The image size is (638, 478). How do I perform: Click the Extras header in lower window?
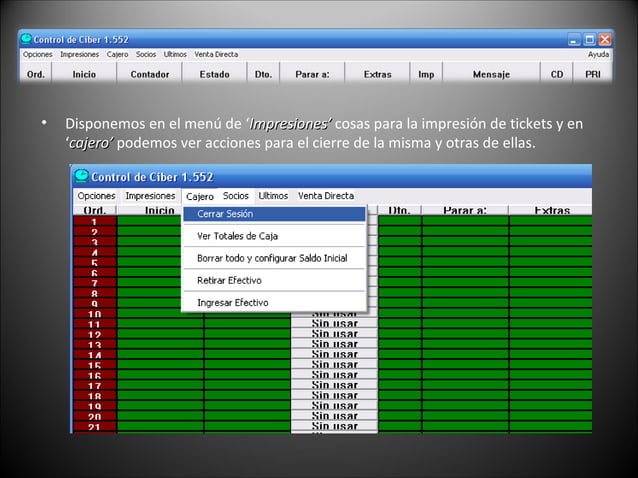[551, 210]
